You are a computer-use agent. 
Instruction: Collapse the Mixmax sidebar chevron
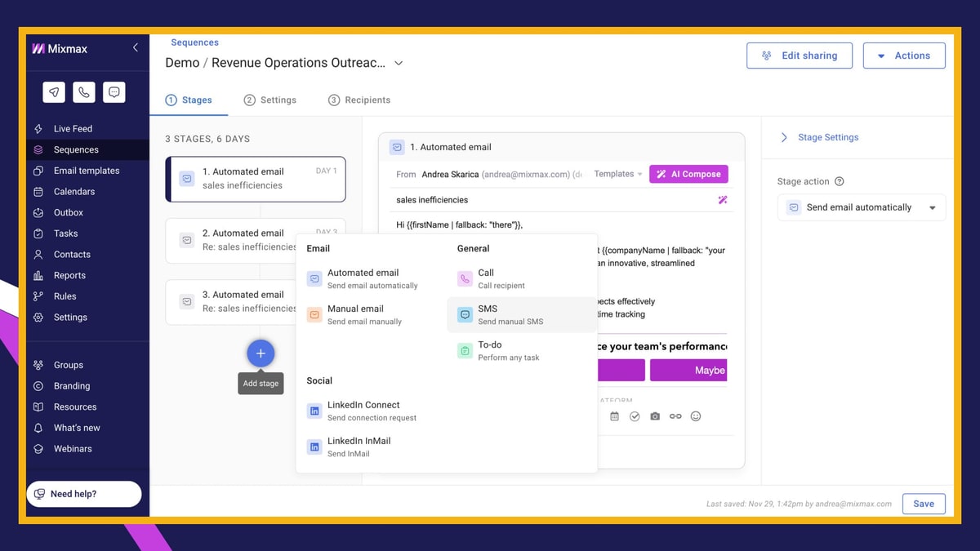[x=136, y=48]
